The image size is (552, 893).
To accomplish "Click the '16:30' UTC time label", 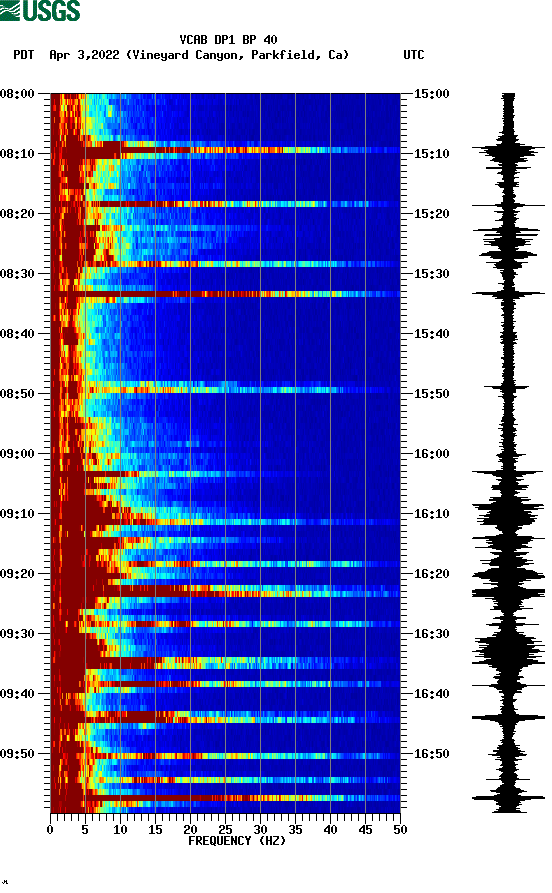I will point(431,634).
